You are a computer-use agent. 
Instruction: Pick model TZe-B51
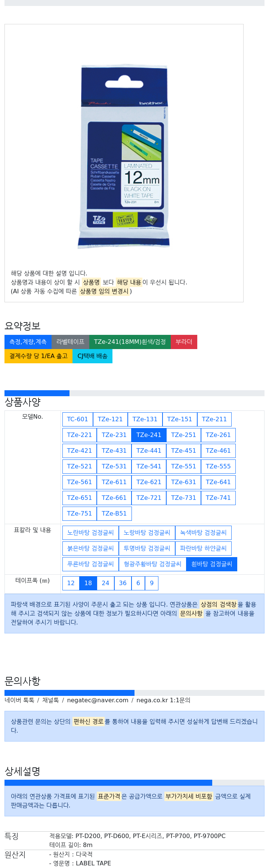pyautogui.click(x=114, y=514)
